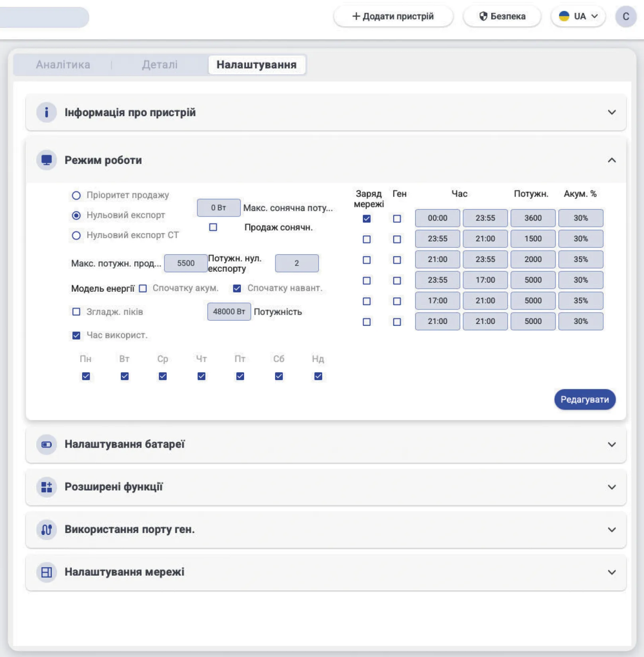
Task: Toggle Спочатку навант. checkbox
Action: tap(237, 288)
